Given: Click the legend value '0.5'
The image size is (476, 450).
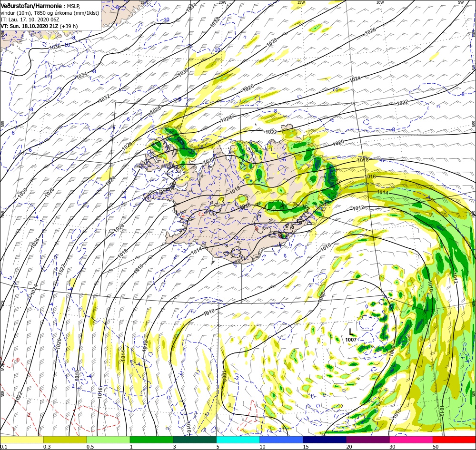Looking at the screenshot, I should (x=90, y=447).
